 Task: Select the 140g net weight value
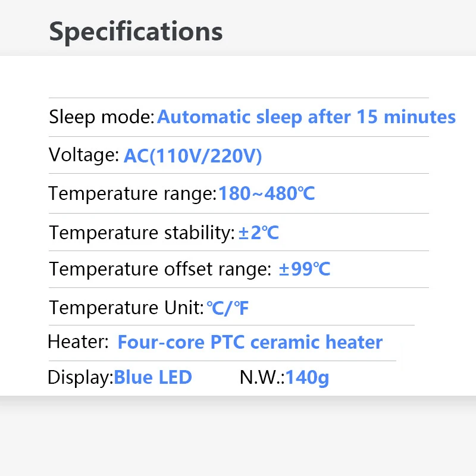coord(308,377)
